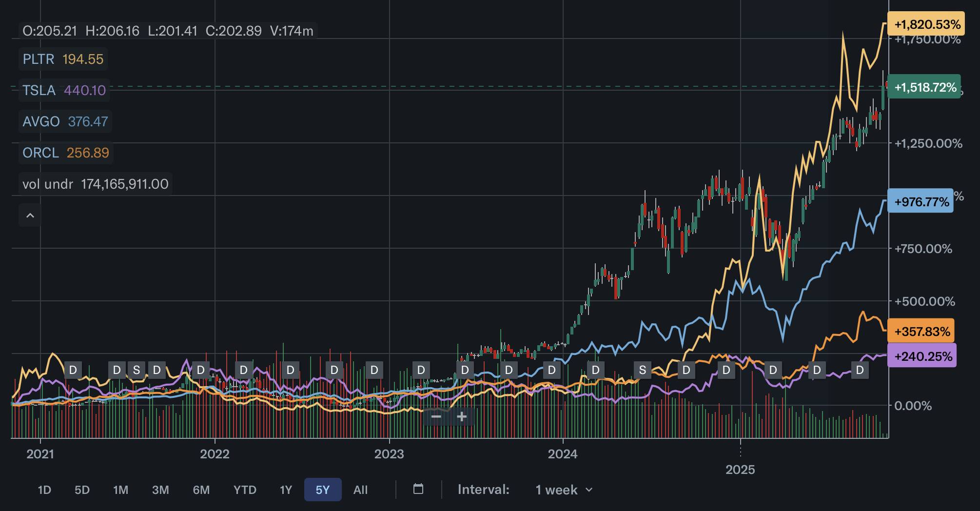
Task: Collapse the legend with the chevron up
Action: tap(30, 216)
